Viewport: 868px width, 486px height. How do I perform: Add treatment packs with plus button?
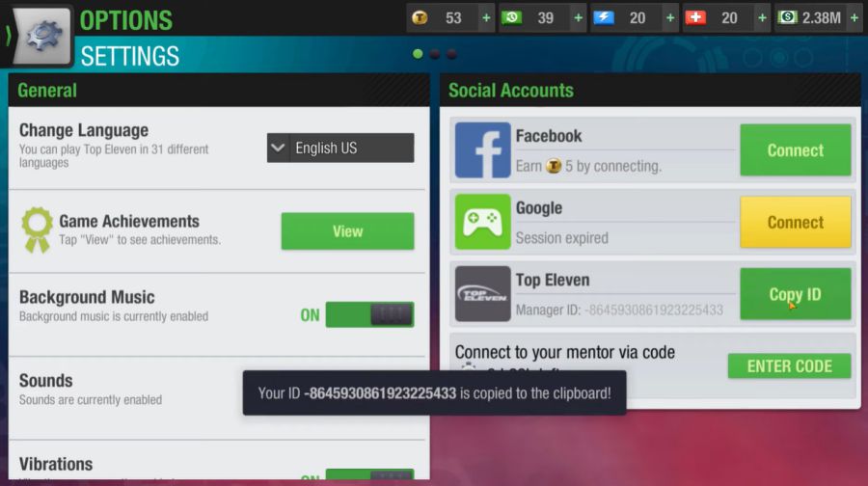[762, 18]
